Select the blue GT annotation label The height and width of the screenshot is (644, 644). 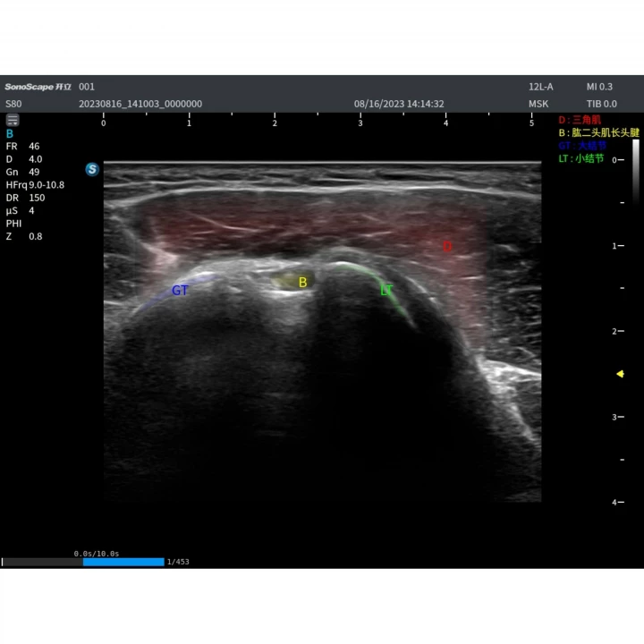click(180, 291)
